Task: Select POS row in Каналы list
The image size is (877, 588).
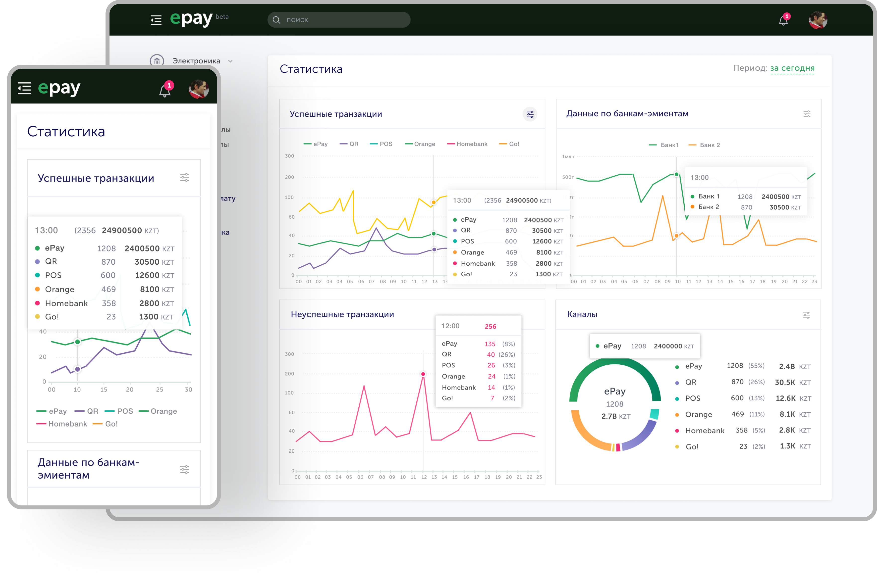Action: (x=743, y=398)
